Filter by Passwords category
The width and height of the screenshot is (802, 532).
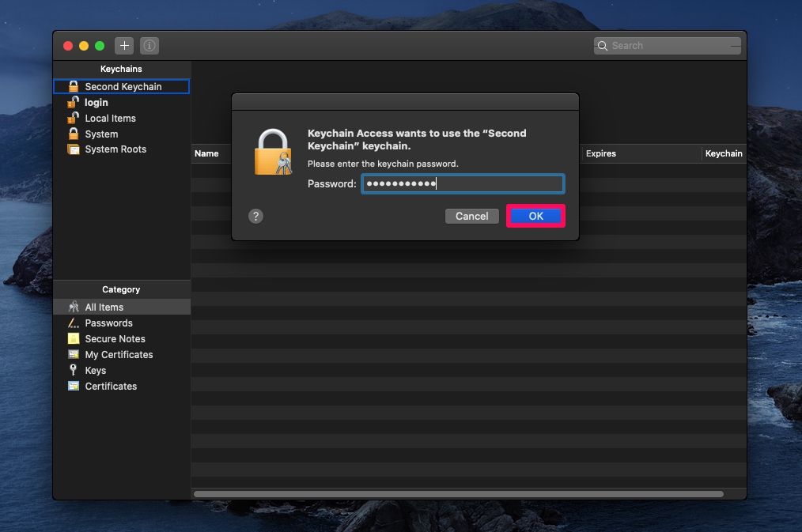pos(122,323)
